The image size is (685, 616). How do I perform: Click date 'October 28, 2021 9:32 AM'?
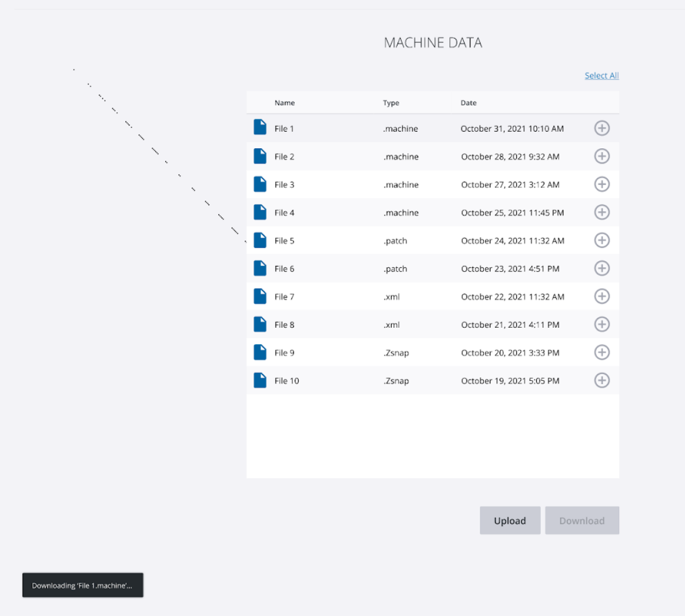click(x=510, y=157)
